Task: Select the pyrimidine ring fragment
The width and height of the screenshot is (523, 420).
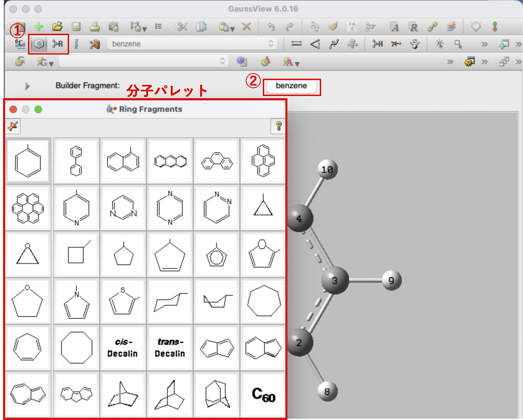Action: pyautogui.click(x=123, y=208)
